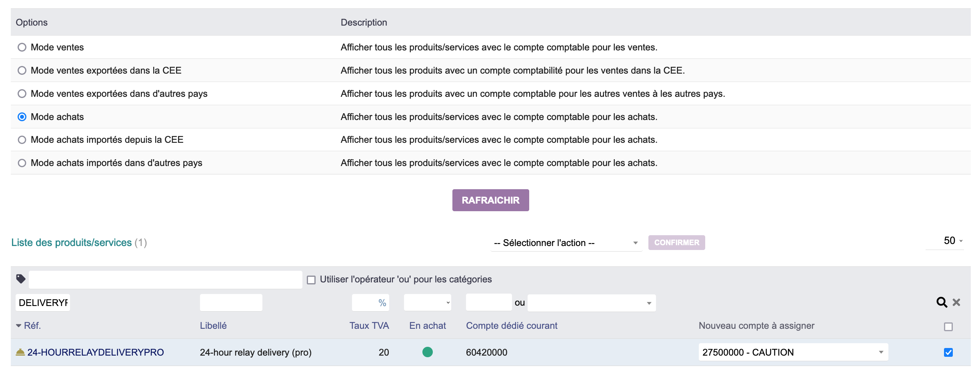Click the DELIVERY reference filter field
980x380 pixels.
[43, 302]
